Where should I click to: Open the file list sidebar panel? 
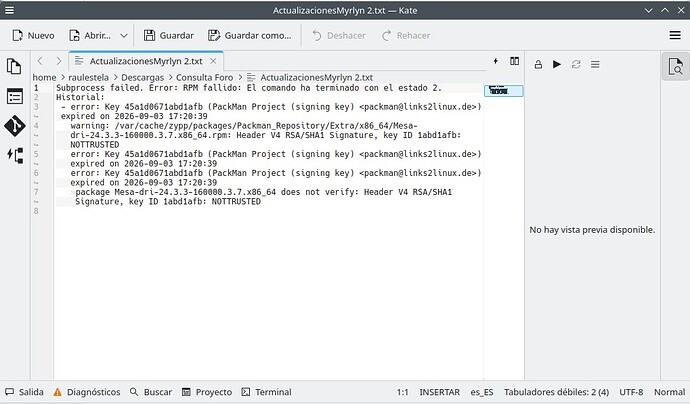[15, 96]
